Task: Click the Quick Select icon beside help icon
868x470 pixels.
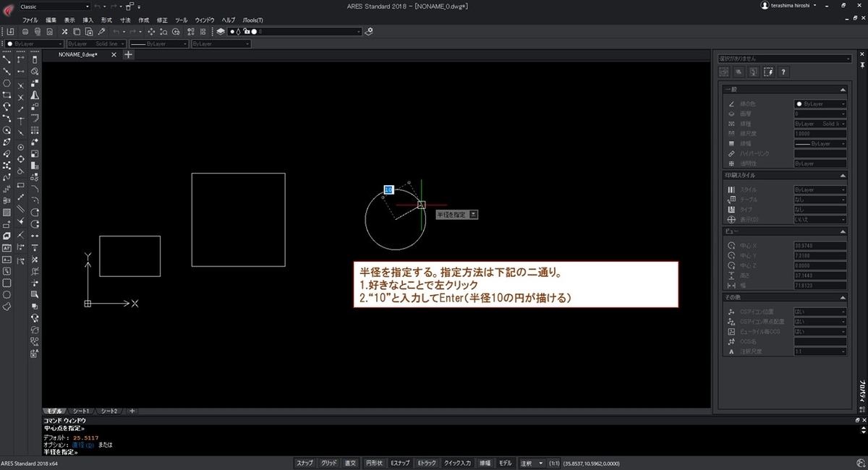Action: pyautogui.click(x=768, y=72)
